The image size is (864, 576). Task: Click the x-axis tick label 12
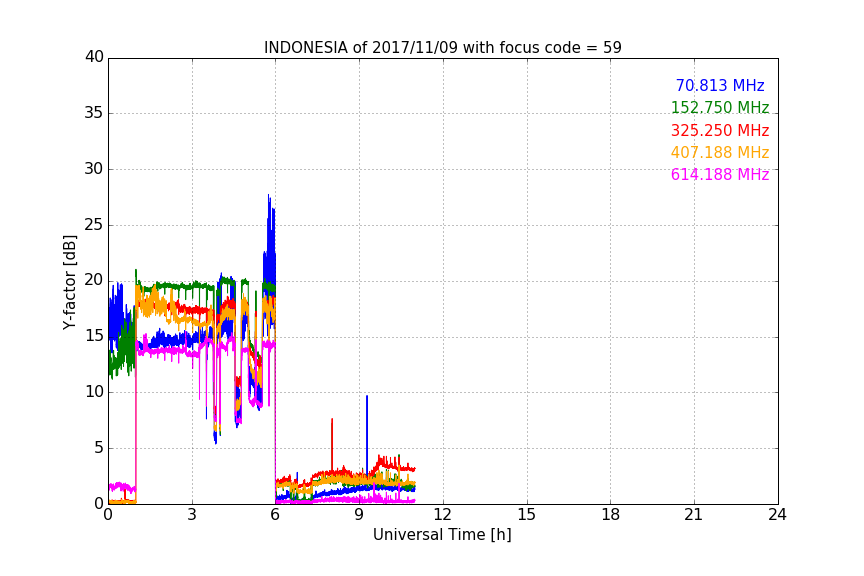tap(443, 515)
